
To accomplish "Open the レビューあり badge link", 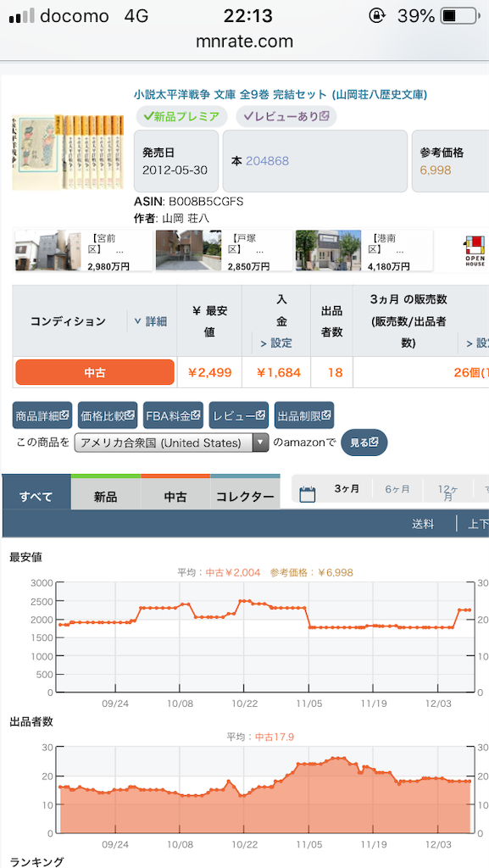I will pos(286,116).
